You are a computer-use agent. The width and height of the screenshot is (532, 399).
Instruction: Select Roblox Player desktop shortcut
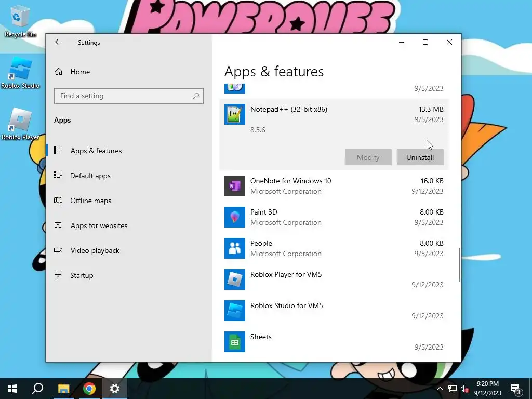click(20, 124)
